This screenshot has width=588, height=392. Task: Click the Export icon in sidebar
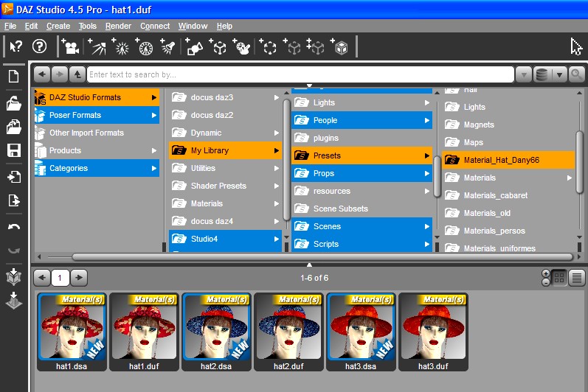click(x=14, y=200)
